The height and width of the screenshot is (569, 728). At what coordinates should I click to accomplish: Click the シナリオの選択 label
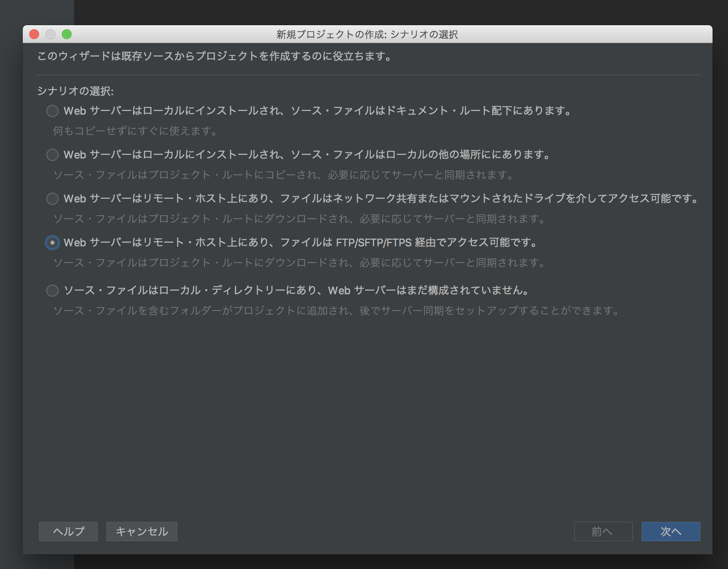(x=75, y=91)
